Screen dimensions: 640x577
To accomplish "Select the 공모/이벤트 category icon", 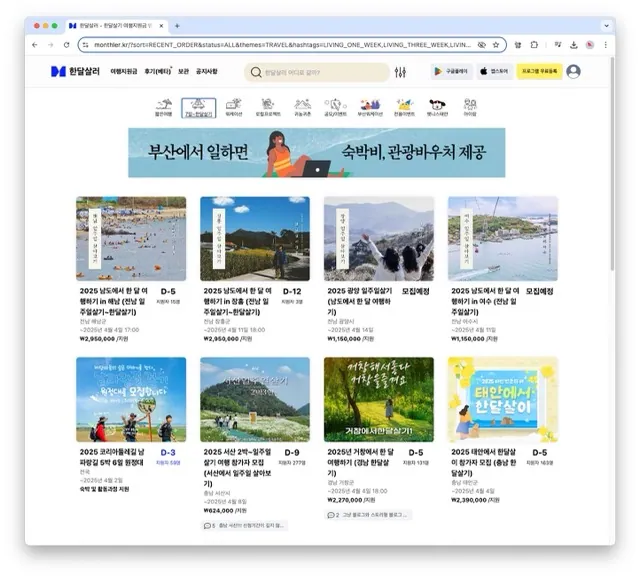I will 335,108.
